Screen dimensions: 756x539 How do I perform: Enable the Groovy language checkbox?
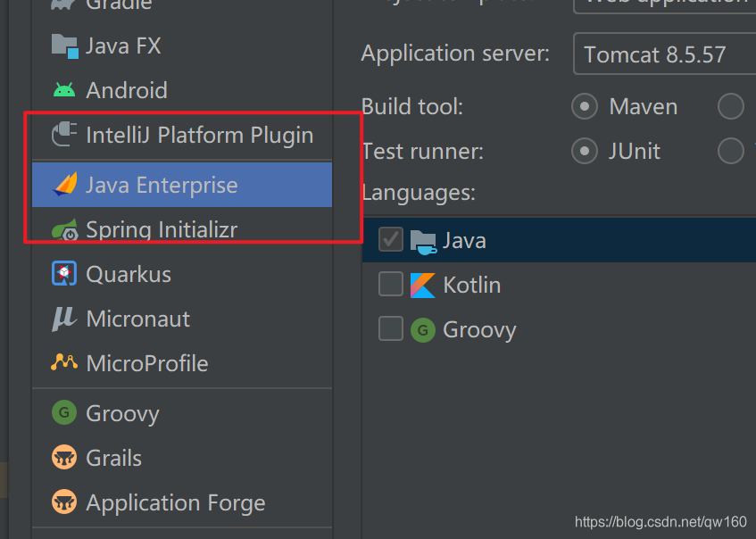[x=391, y=328]
